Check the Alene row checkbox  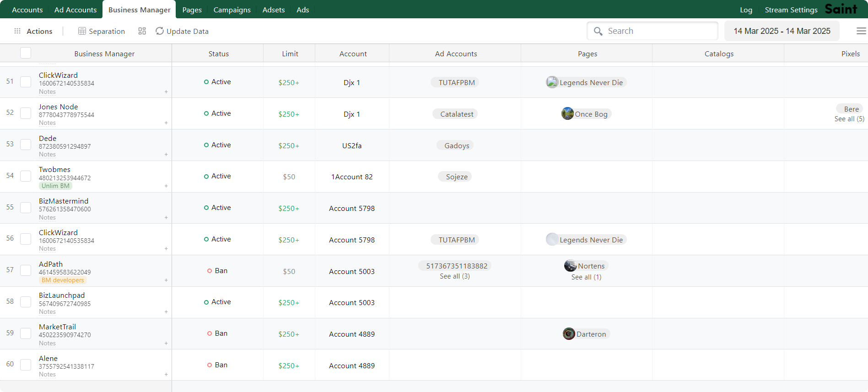click(x=26, y=365)
